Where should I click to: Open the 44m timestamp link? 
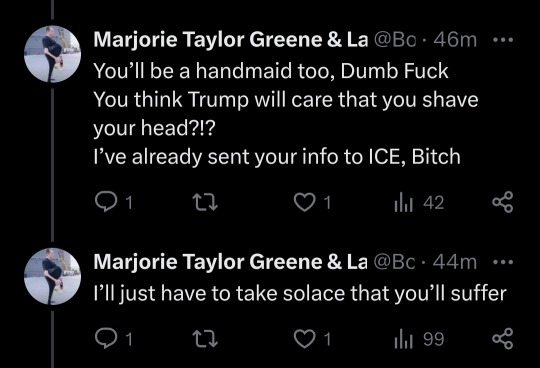455,262
